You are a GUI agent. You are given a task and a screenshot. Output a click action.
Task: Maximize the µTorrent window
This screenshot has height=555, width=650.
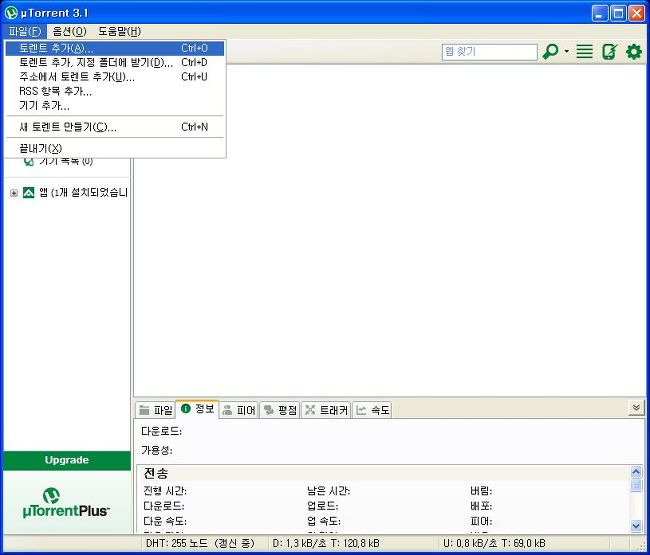[x=618, y=13]
